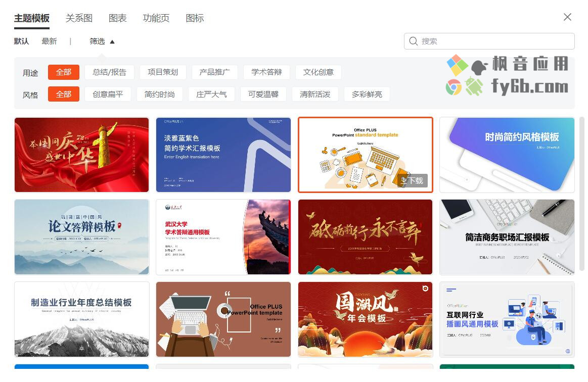This screenshot has height=382, width=588.
Task: Switch to the 功能页 tab
Action: 156,18
